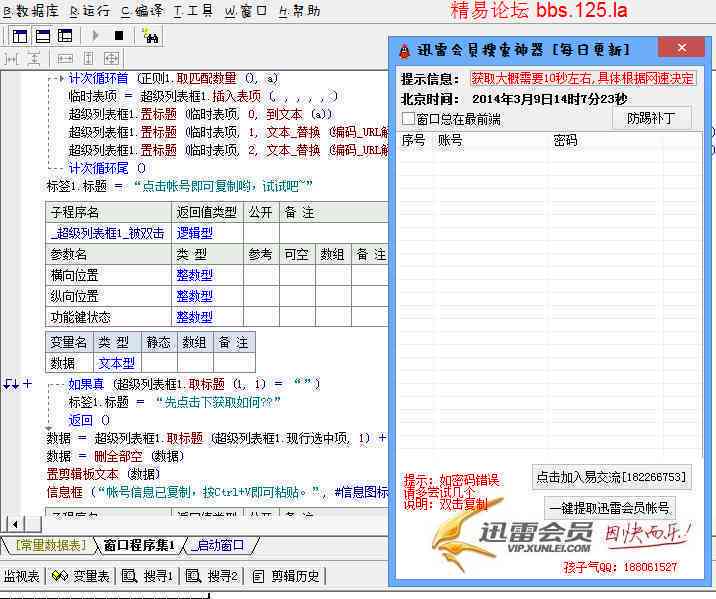The width and height of the screenshot is (716, 599).
Task: Click the left arrow of horizontal scrollbar
Action: pyautogui.click(x=15, y=524)
